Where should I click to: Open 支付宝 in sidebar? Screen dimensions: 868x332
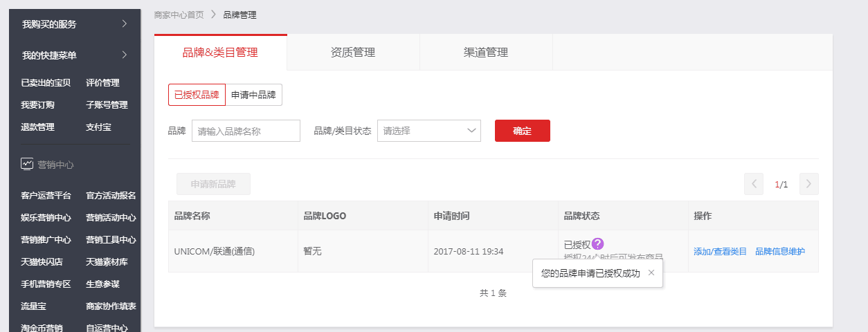coord(98,127)
